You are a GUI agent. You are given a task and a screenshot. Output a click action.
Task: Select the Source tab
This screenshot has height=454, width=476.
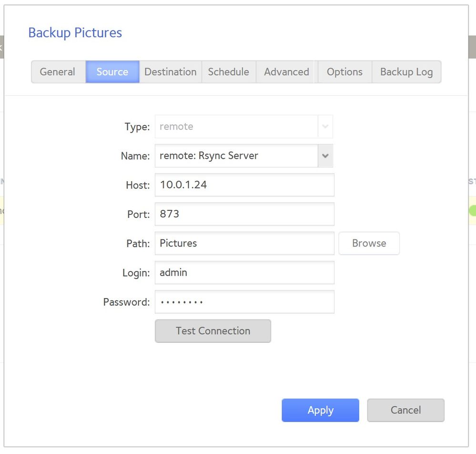pyautogui.click(x=112, y=72)
